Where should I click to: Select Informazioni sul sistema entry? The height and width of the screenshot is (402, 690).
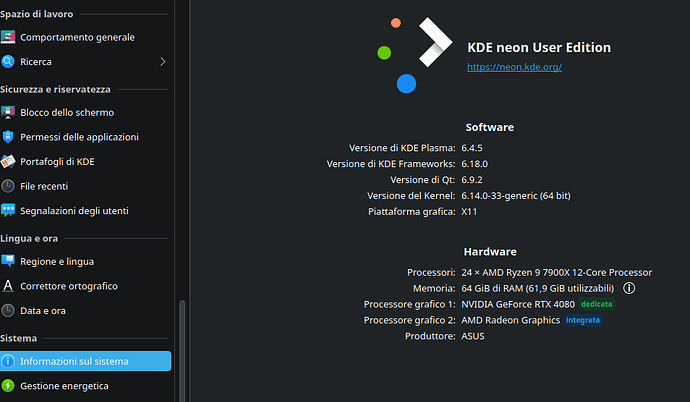85,361
